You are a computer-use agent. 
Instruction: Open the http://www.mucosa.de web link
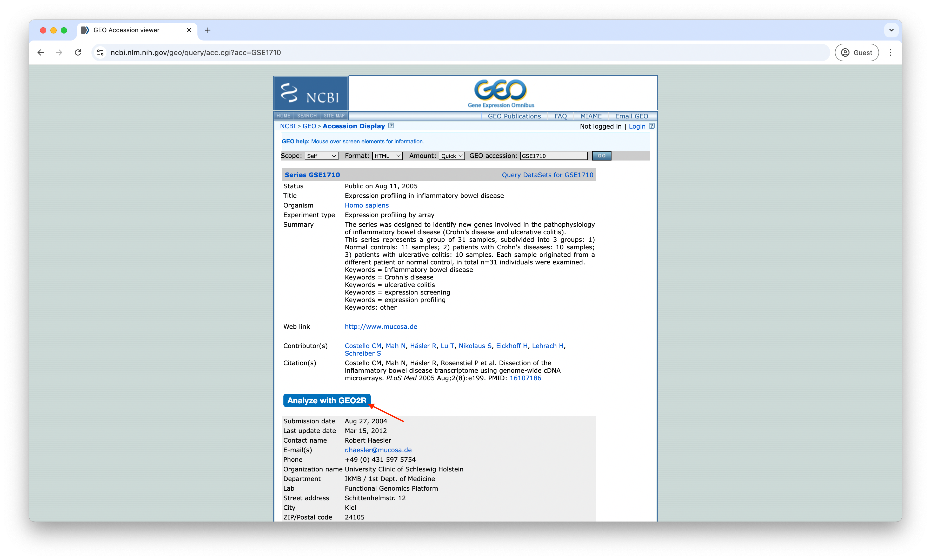tap(381, 326)
